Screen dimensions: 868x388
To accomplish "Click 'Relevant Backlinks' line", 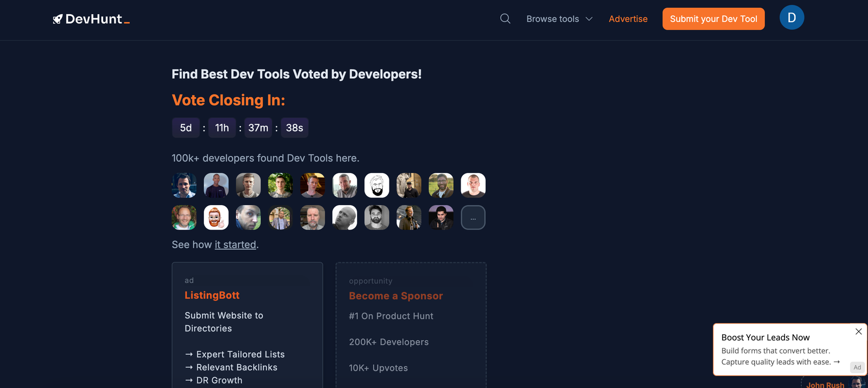I will (x=231, y=367).
